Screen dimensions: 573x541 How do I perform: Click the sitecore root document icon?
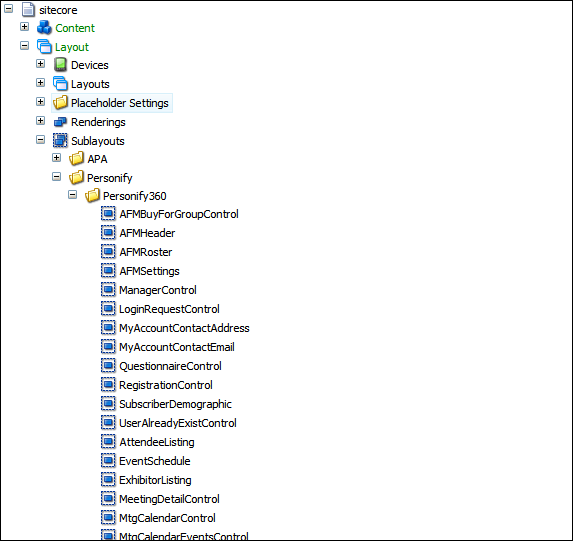click(x=29, y=10)
